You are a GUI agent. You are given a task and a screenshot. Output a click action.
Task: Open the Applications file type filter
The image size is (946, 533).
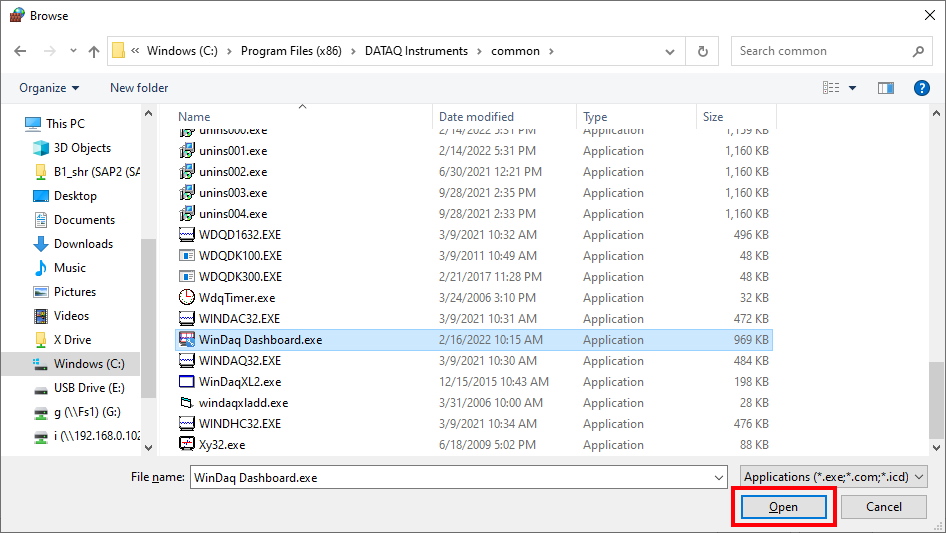[833, 477]
